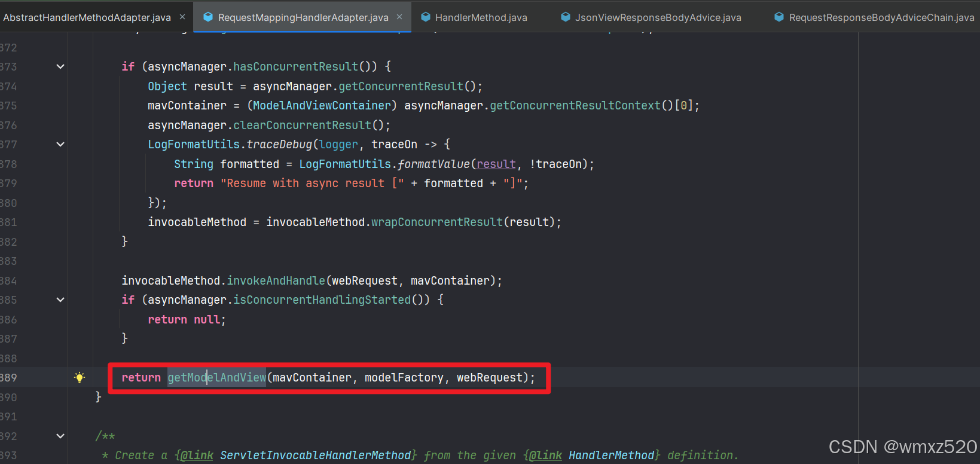
Task: Click ModelAndViewContainer cast type
Action: [322, 105]
